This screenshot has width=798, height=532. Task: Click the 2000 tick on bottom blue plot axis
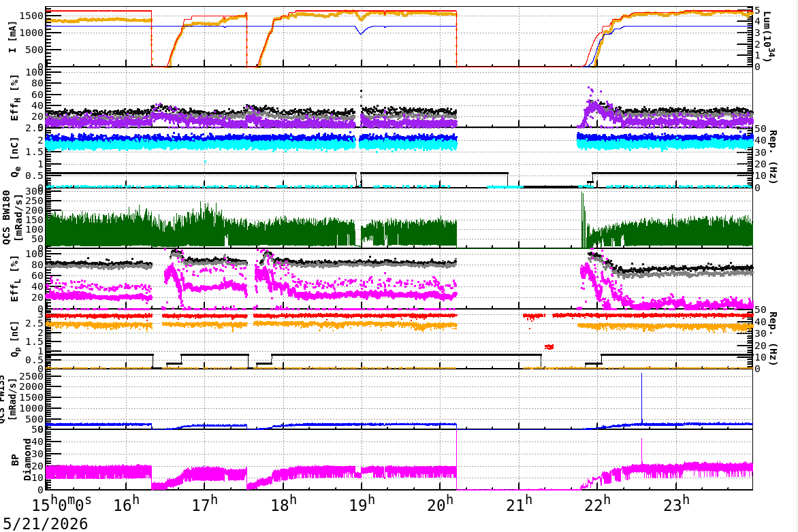point(31,386)
